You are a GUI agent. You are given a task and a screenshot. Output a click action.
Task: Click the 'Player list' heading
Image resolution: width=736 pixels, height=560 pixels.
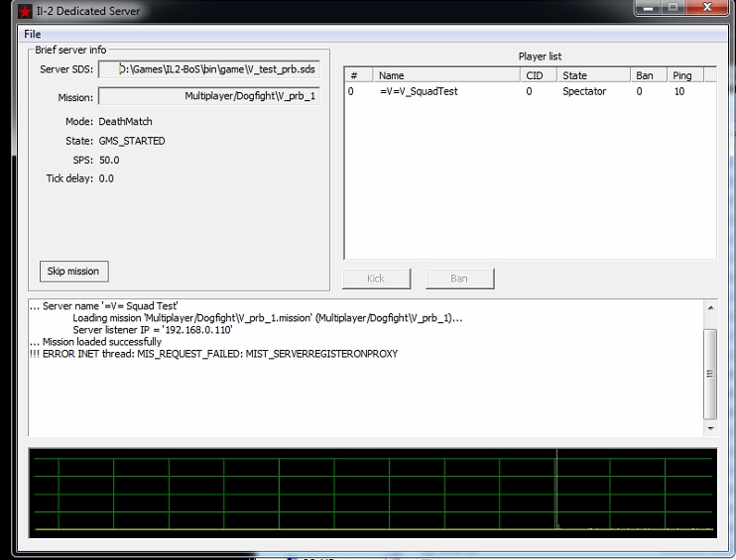click(x=540, y=56)
